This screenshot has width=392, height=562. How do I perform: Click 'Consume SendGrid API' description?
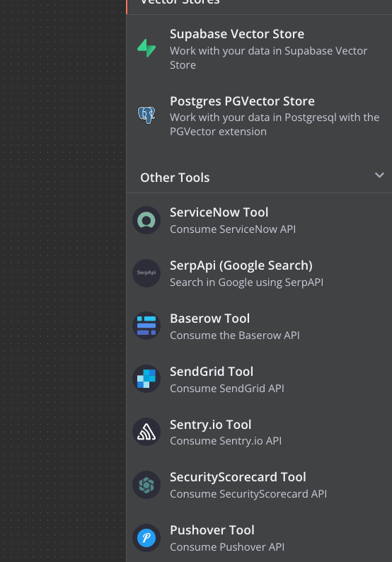[227, 388]
